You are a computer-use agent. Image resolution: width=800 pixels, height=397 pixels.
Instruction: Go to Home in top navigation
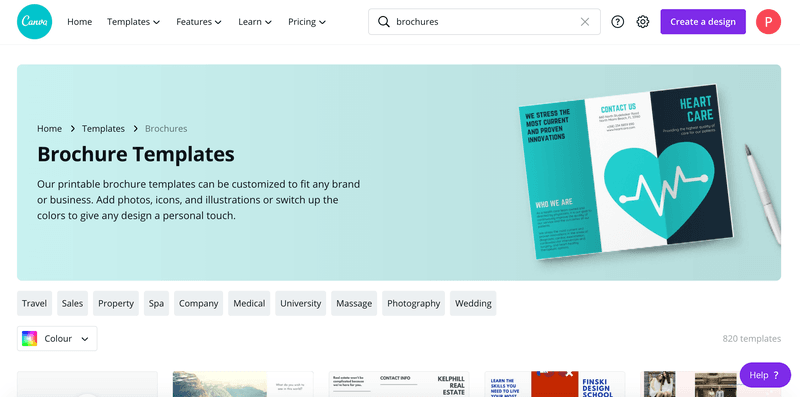pyautogui.click(x=80, y=21)
